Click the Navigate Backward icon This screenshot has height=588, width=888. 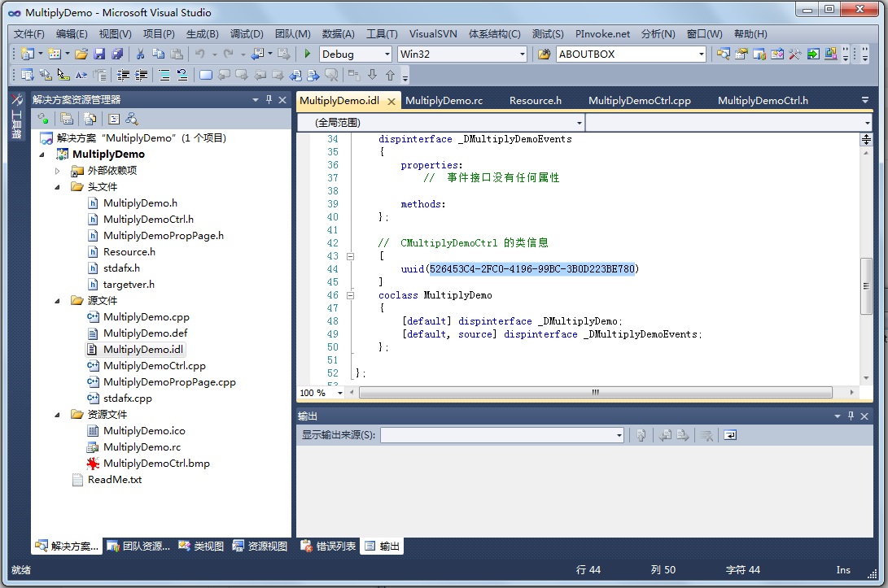258,54
